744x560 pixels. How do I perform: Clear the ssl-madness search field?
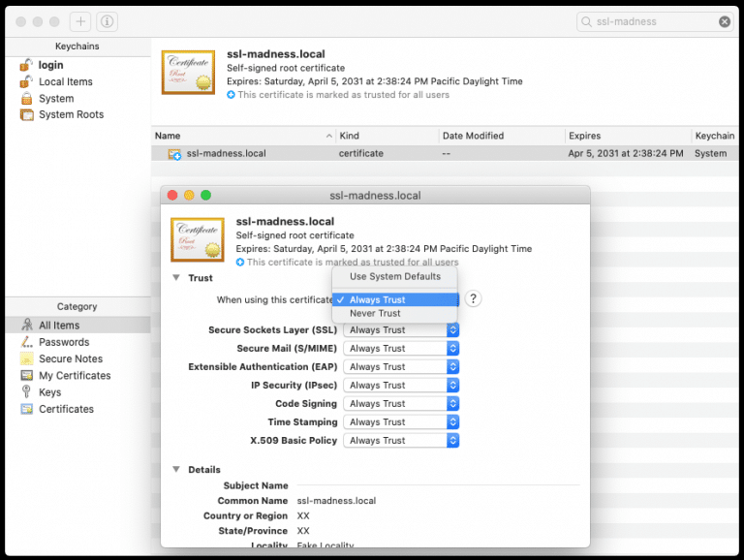(x=725, y=21)
